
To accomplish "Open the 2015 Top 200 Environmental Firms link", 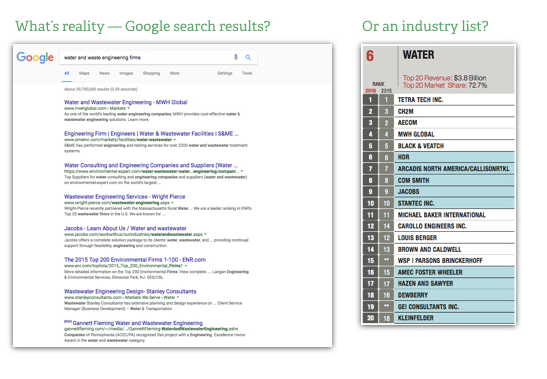I will click(x=135, y=260).
